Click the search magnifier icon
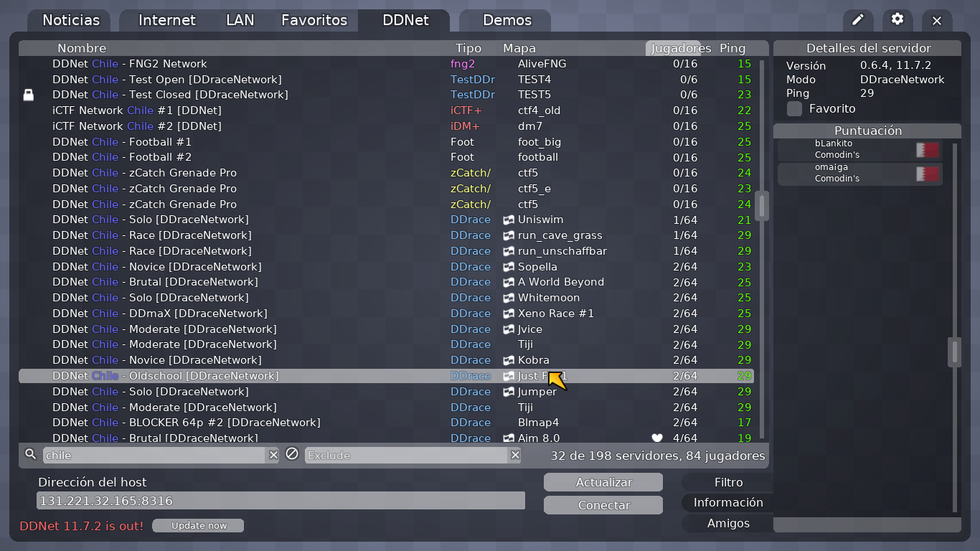Viewport: 980px width, 551px height. click(29, 455)
